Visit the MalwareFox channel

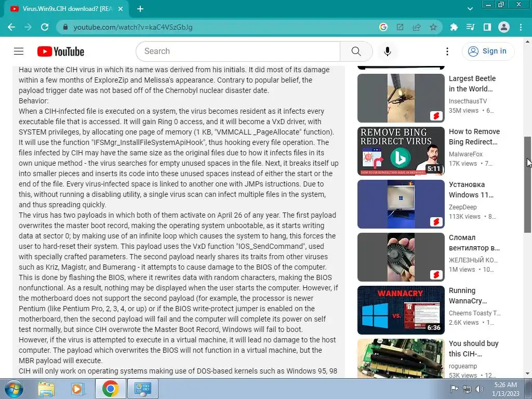(465, 154)
